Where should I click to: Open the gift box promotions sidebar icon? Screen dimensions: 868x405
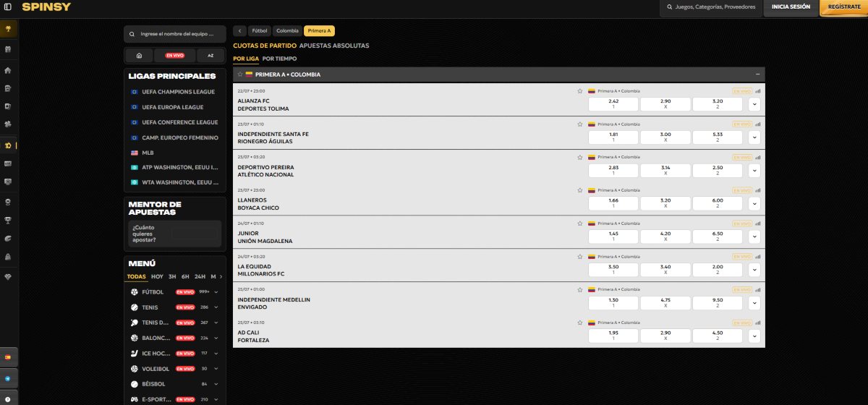click(x=8, y=49)
